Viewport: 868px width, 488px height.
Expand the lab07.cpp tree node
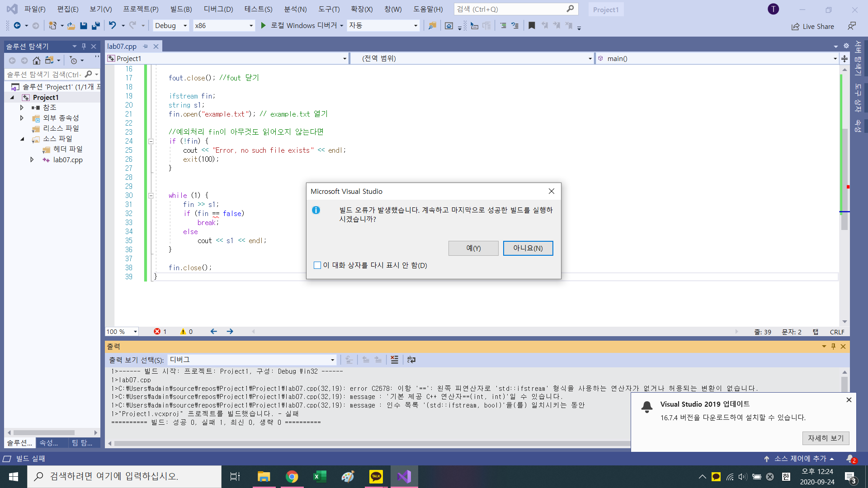point(32,160)
